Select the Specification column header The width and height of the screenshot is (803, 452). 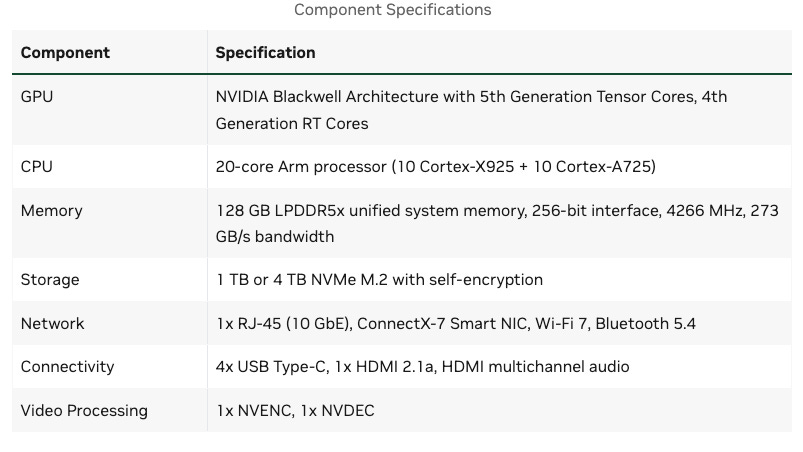(265, 52)
